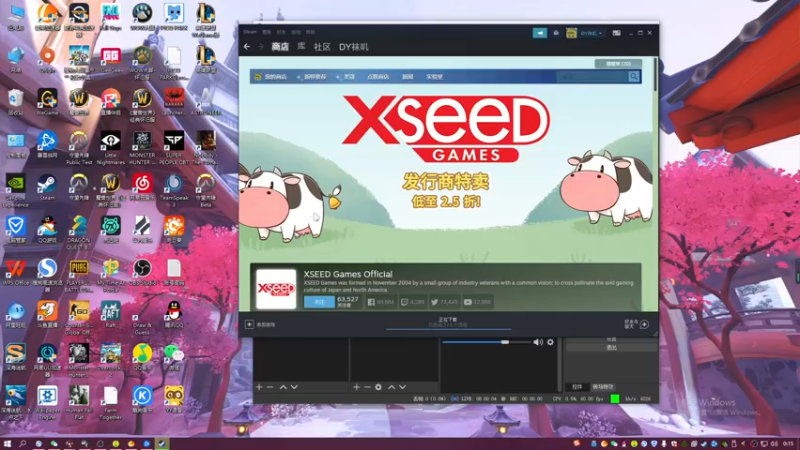
Task: Open XSEED's Twitch link
Action: click(x=413, y=302)
